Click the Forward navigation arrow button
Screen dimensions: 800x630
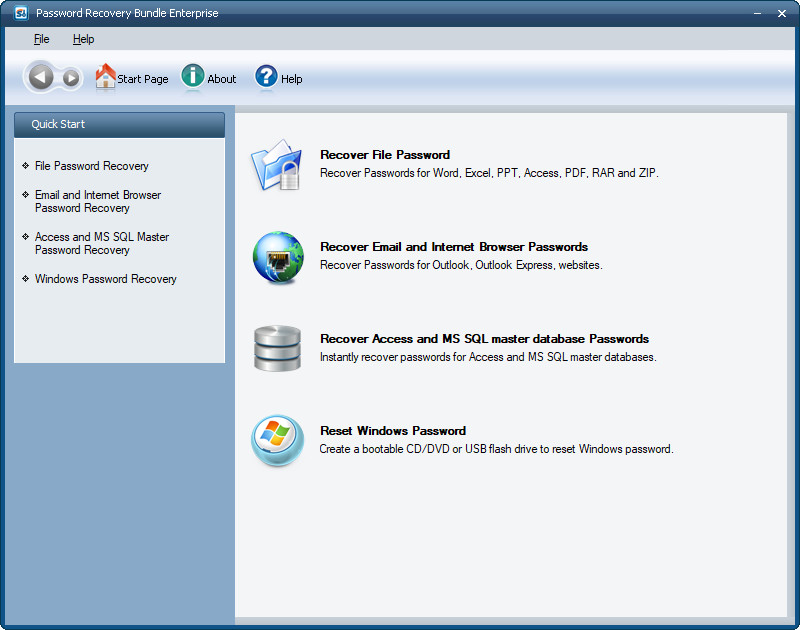(71, 78)
